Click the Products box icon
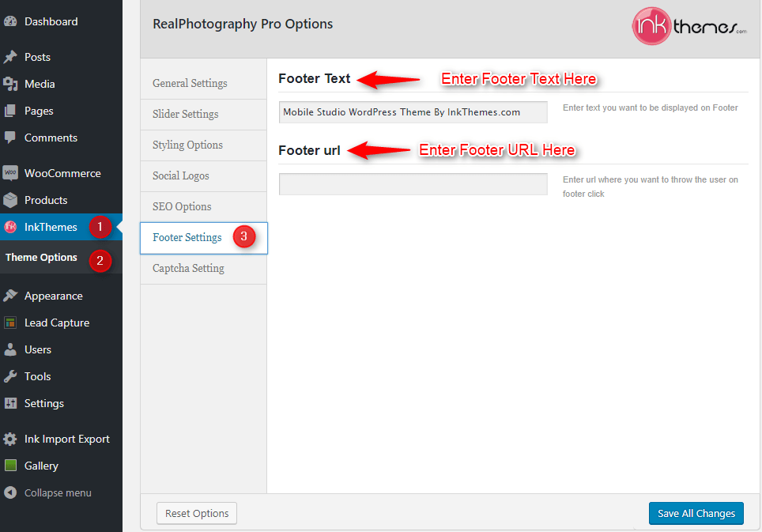Screen dimensions: 762x532 click(x=10, y=200)
